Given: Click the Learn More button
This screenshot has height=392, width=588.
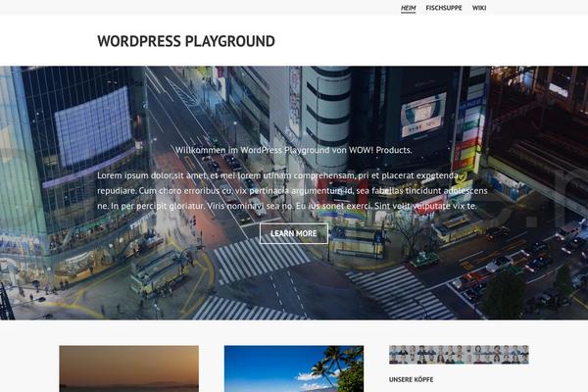Looking at the screenshot, I should point(294,233).
